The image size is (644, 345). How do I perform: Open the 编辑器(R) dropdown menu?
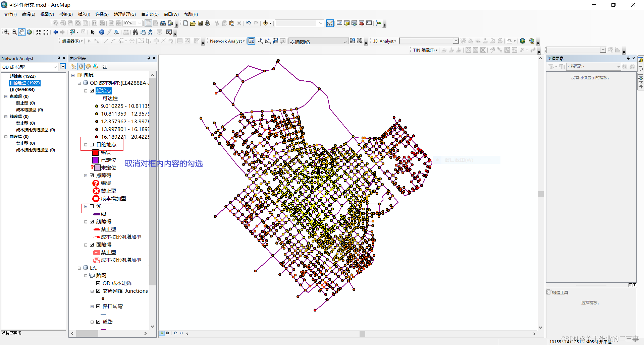pyautogui.click(x=72, y=41)
